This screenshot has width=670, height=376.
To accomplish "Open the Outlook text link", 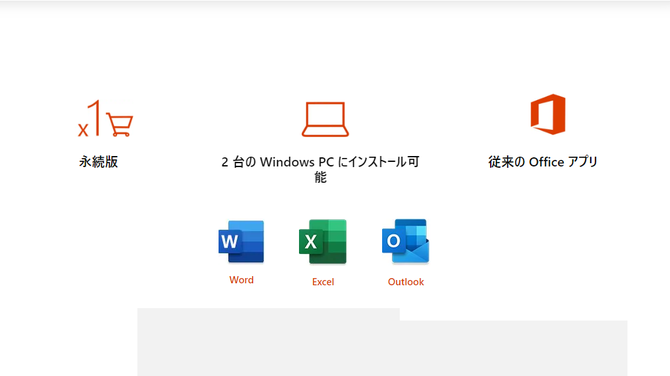I will 406,282.
